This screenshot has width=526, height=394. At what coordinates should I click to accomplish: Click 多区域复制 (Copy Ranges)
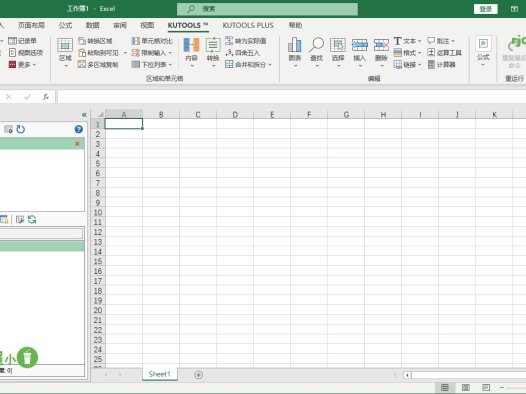tap(98, 64)
